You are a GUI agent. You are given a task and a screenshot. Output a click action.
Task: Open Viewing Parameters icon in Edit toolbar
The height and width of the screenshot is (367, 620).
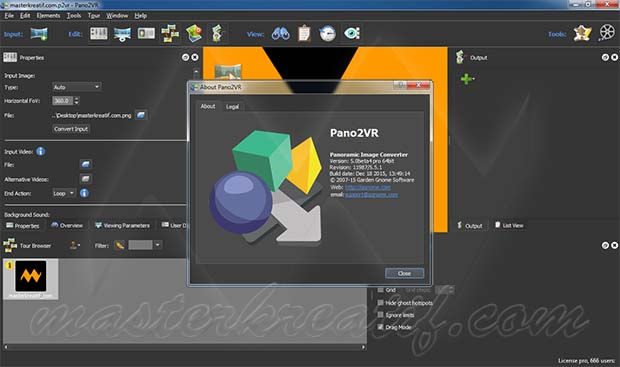click(x=122, y=34)
